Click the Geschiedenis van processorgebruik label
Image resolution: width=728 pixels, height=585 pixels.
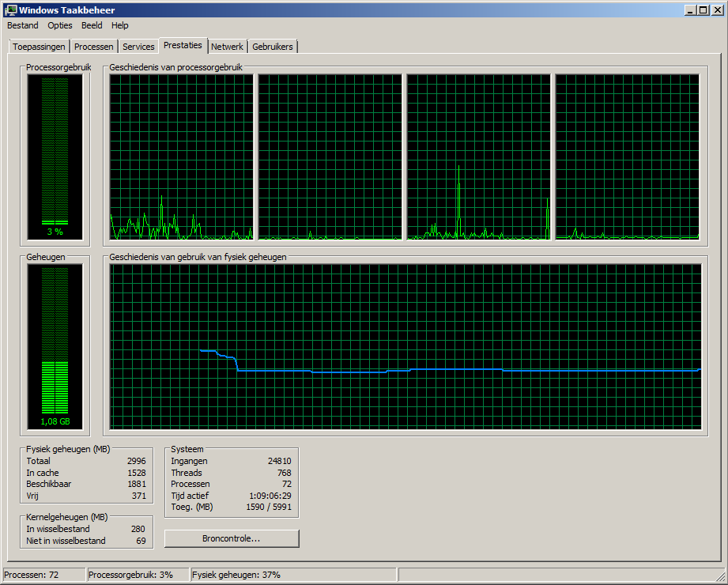[x=176, y=67]
